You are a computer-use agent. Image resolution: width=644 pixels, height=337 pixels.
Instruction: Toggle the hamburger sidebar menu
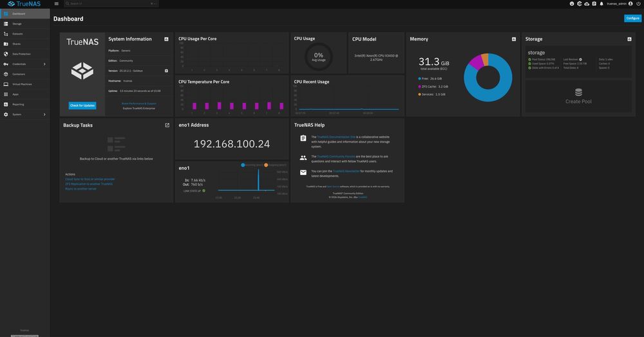[x=56, y=4]
